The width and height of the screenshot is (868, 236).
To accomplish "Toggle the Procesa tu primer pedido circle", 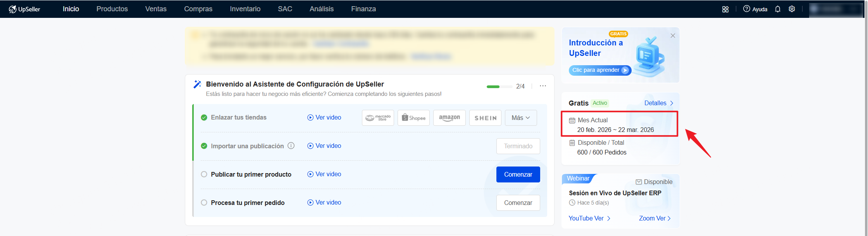I will [204, 203].
